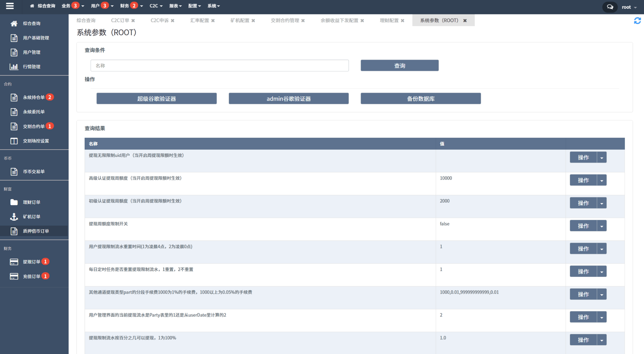Image resolution: width=644 pixels, height=354 pixels.
Task: Click the home icon beside 综合查询 in top bar
Action: click(x=32, y=6)
